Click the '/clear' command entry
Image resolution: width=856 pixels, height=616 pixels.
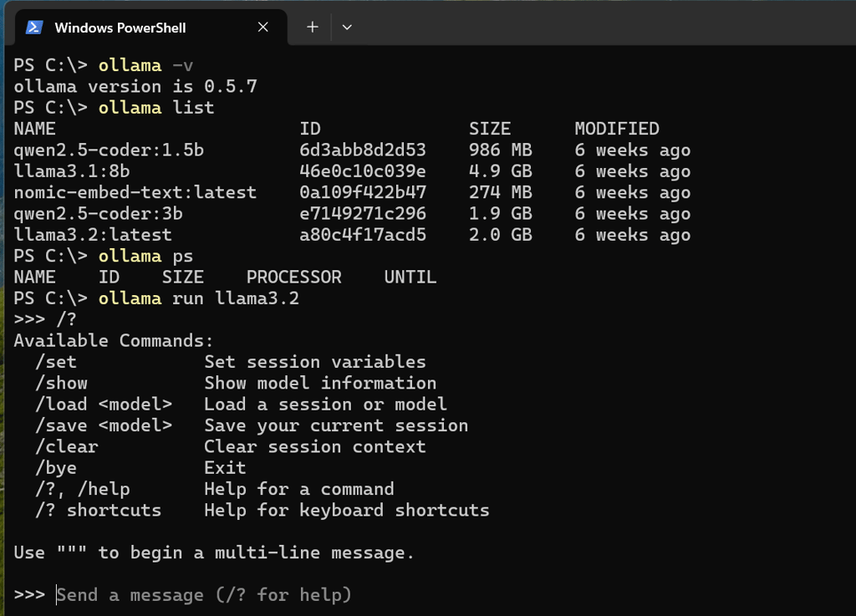point(67,447)
